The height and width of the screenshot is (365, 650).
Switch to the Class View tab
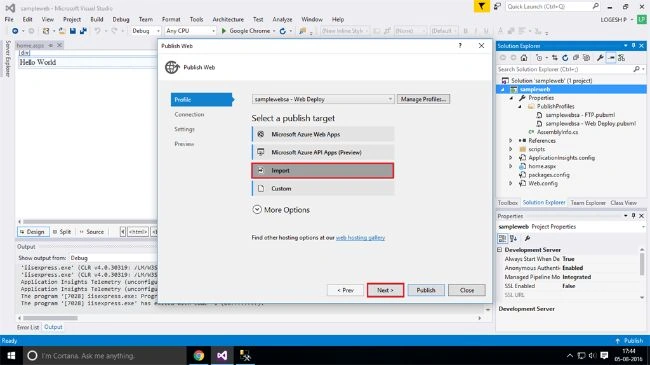tap(623, 203)
